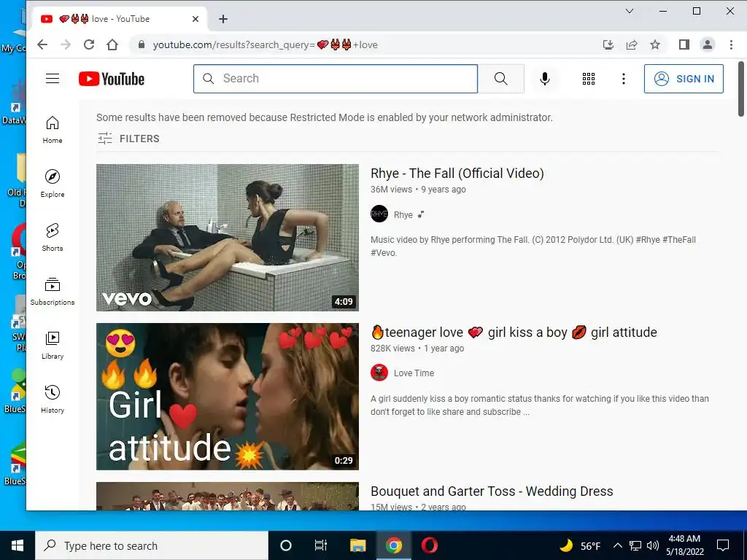The image size is (747, 560).
Task: Open Cortana from the taskbar
Action: pyautogui.click(x=286, y=545)
